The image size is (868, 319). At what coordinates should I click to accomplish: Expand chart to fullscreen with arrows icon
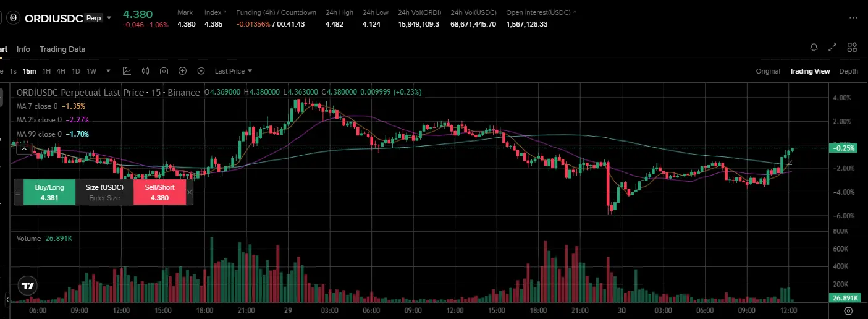tap(833, 48)
